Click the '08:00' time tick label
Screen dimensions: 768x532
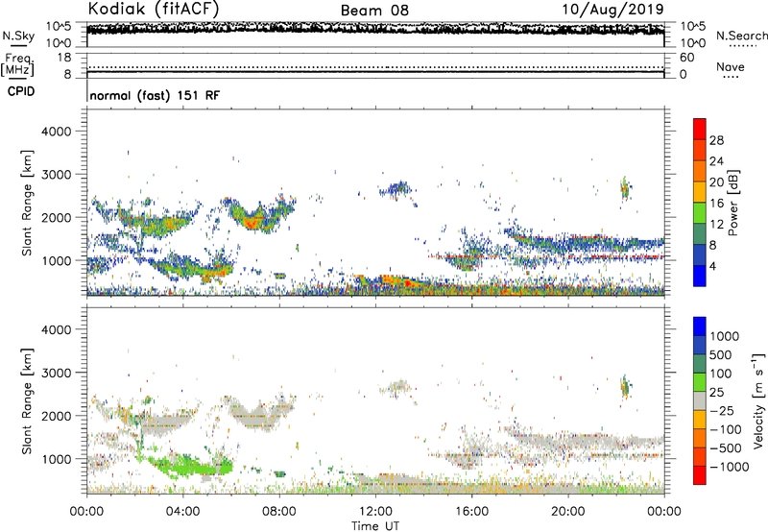tap(279, 512)
